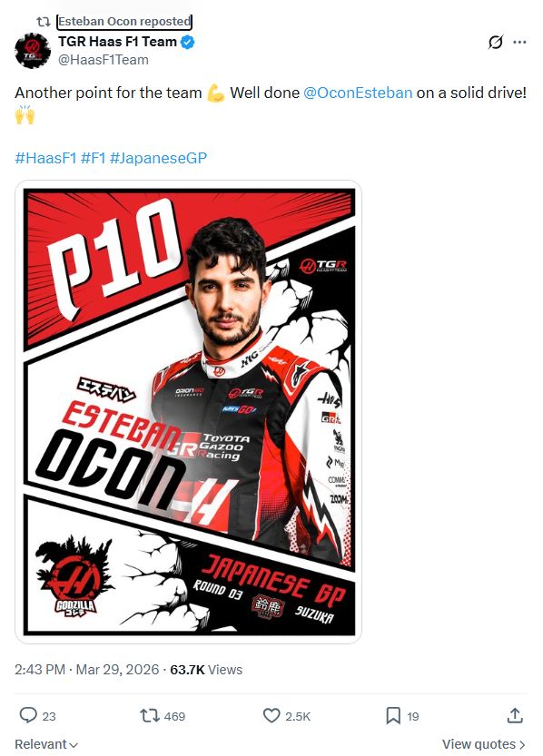Click the Grok explain icon

495,42
